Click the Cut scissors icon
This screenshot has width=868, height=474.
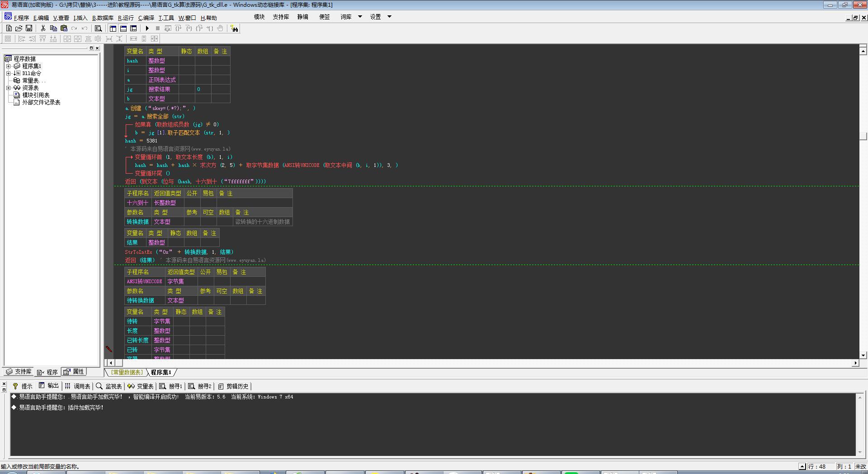tap(43, 28)
